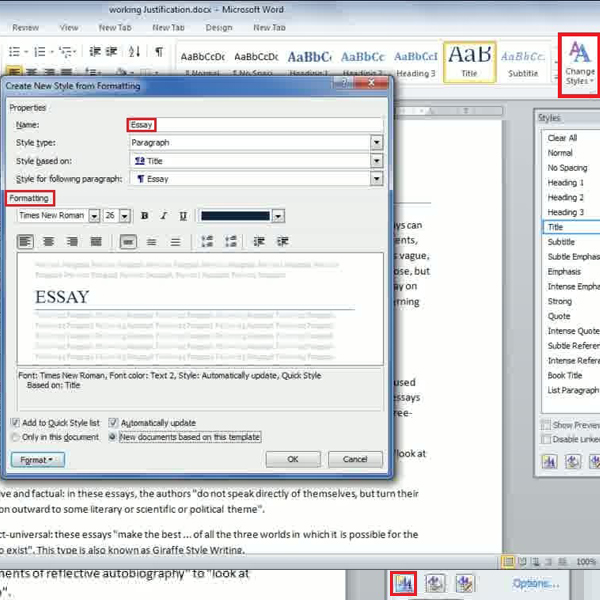Set double line spacing in dialog
This screenshot has width=600, height=600.
tap(175, 241)
